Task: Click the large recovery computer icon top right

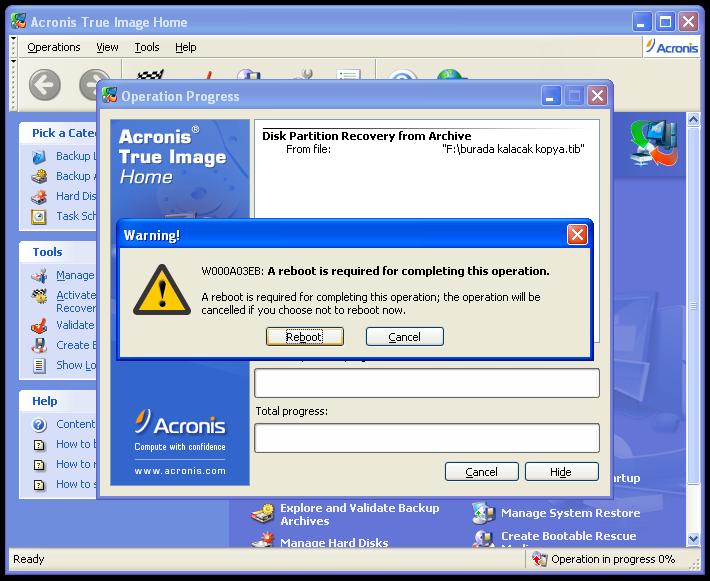Action: pyautogui.click(x=654, y=143)
